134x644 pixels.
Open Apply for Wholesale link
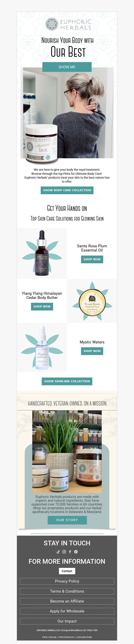click(67, 611)
